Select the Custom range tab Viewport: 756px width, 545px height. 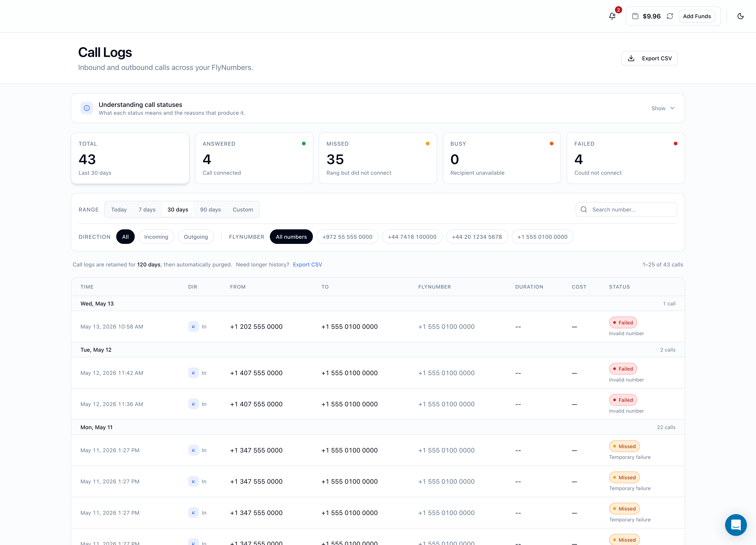click(x=243, y=210)
